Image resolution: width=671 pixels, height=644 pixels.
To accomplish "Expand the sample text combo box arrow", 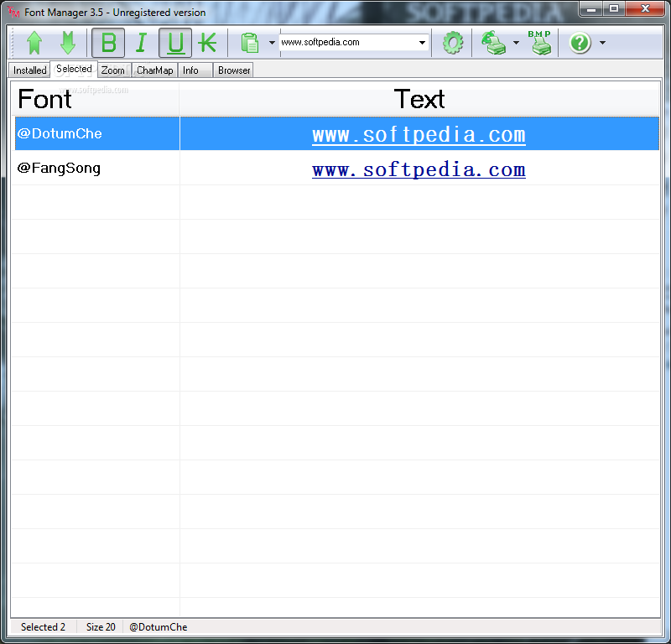I will click(422, 43).
